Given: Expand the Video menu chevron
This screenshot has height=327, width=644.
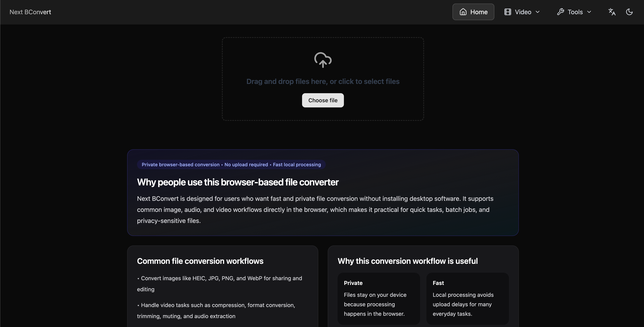Looking at the screenshot, I should (538, 12).
